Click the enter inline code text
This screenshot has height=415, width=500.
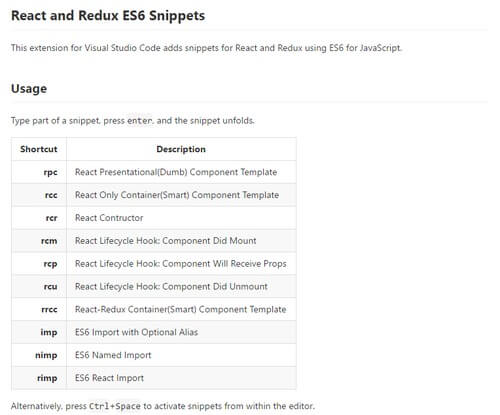pos(140,121)
